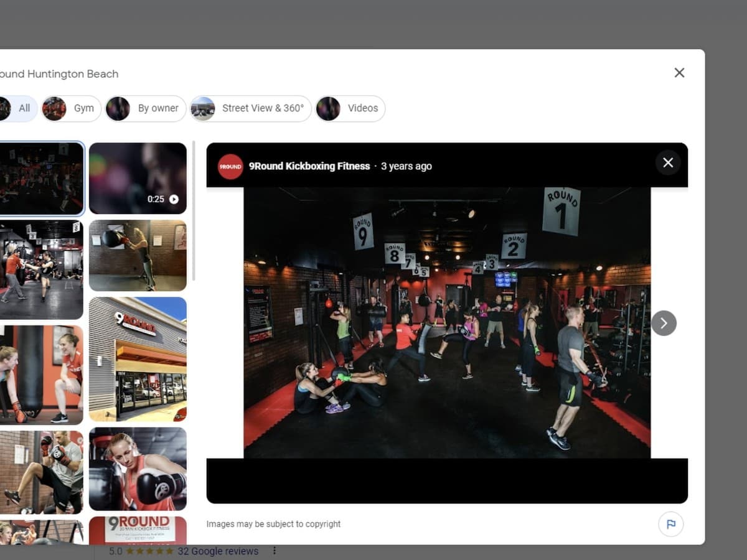Click 'Images may be subject to copyright' text
This screenshot has width=747, height=560.
pos(274,524)
